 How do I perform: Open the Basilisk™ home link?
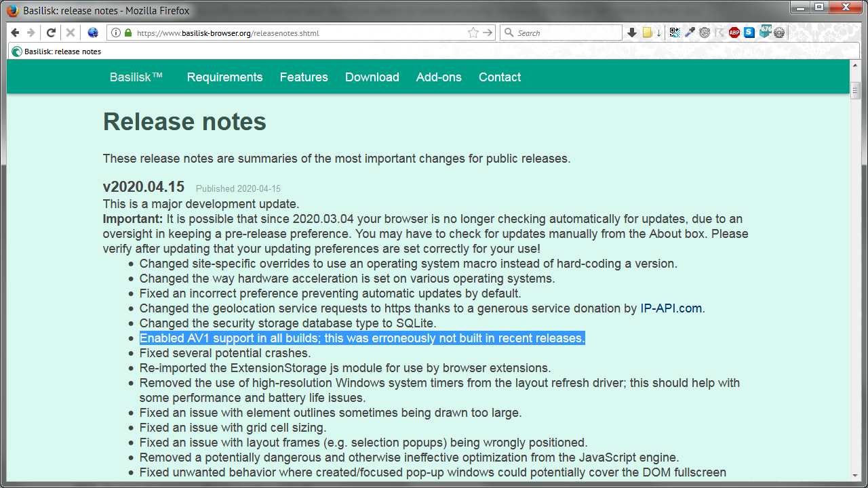click(136, 77)
